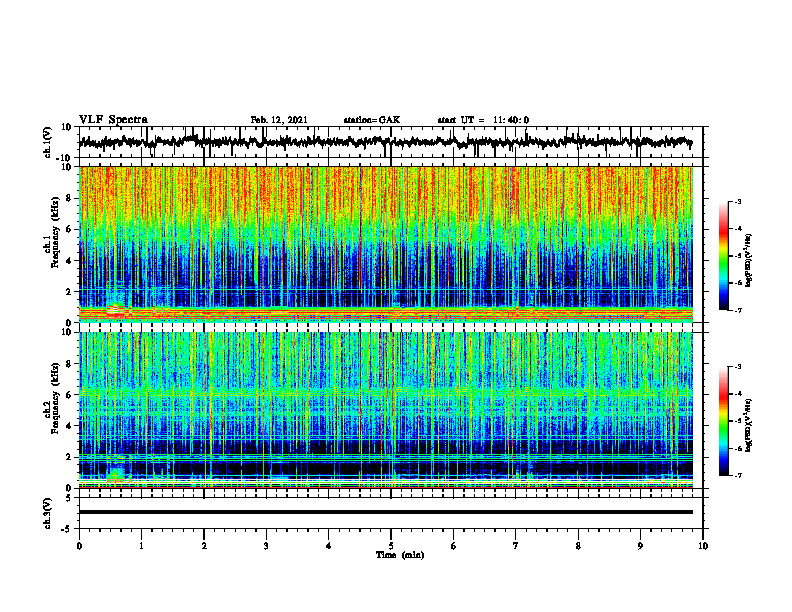
Task: Click the "station=GAK" header label
Action: point(372,120)
